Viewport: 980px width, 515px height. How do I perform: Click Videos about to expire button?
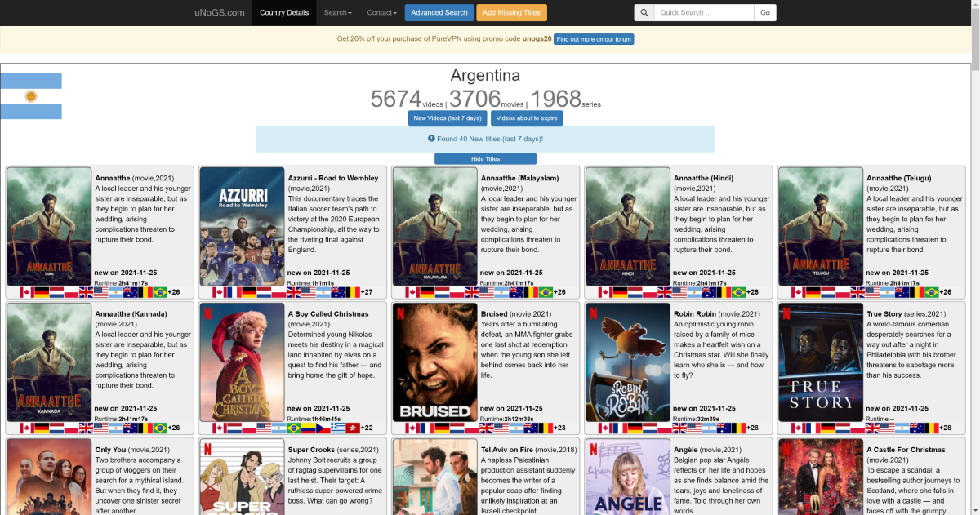(527, 118)
